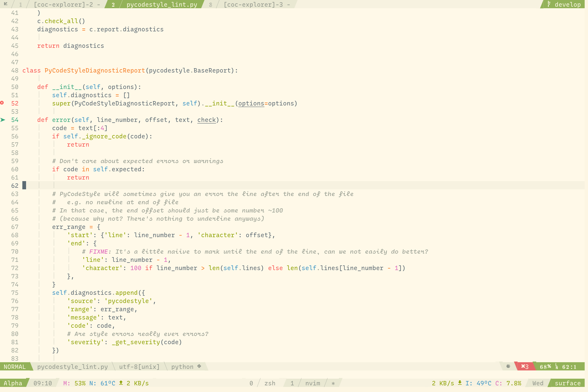The image size is (588, 392).
Task: Select the pycodestyle_lint.py tab
Action: point(162,5)
